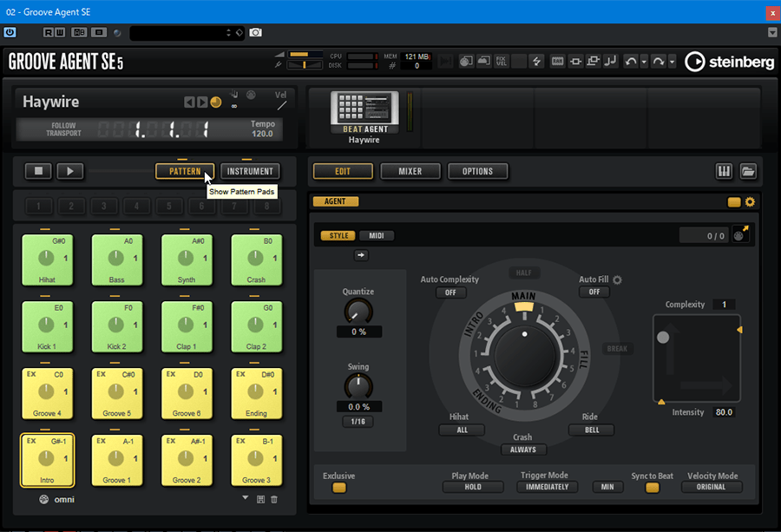Open the load kit folder icon

tap(748, 171)
